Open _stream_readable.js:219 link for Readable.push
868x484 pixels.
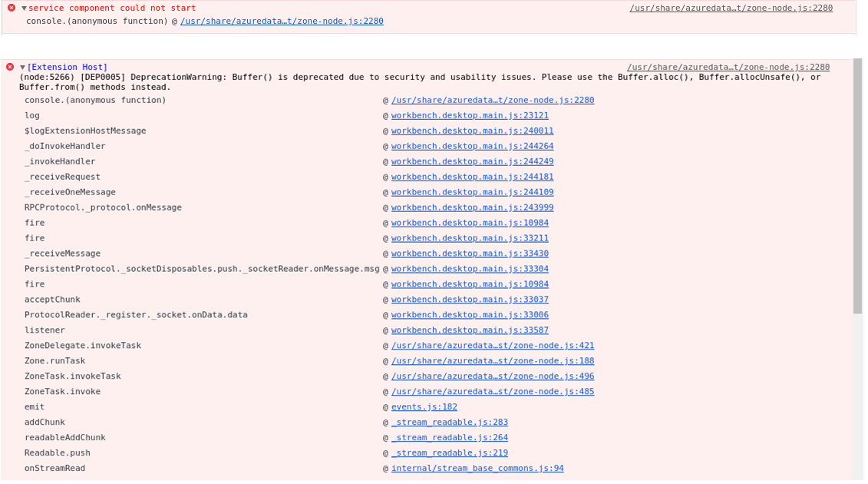point(450,453)
